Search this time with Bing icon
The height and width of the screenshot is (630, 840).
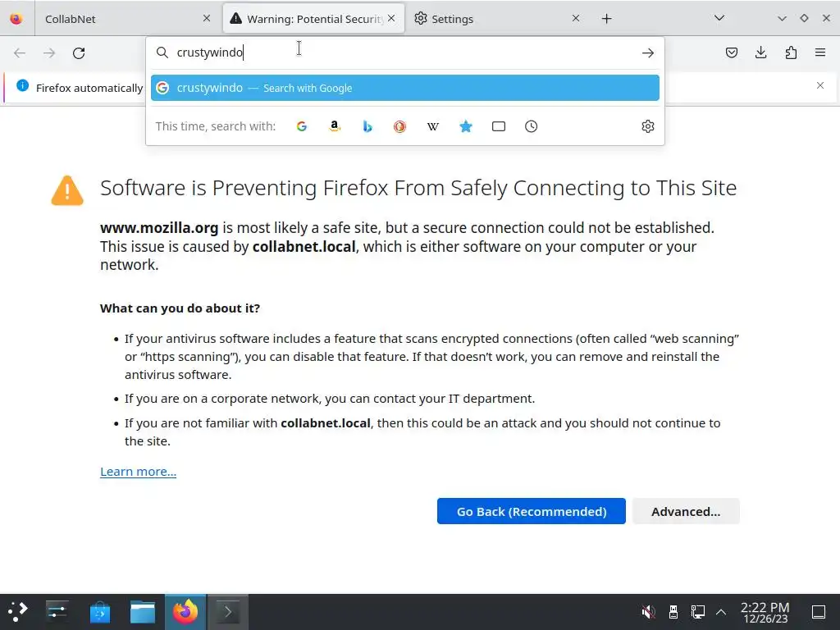click(x=367, y=126)
